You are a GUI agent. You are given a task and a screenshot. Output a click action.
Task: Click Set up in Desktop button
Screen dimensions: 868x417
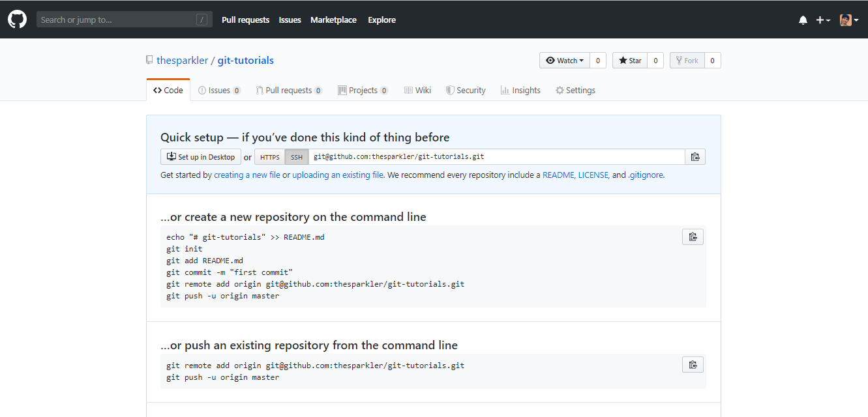coord(201,157)
